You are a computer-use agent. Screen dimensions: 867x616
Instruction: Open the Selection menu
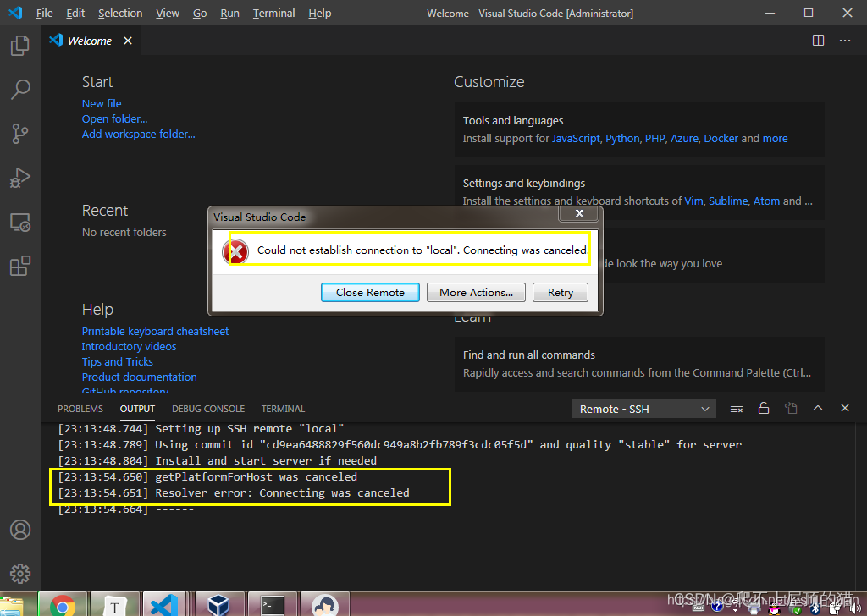[x=120, y=13]
